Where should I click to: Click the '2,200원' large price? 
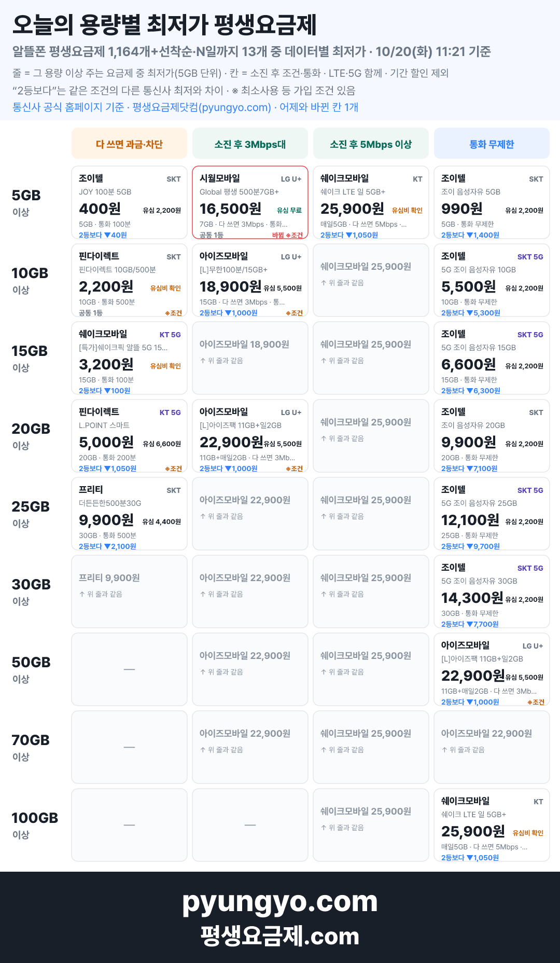tap(106, 286)
